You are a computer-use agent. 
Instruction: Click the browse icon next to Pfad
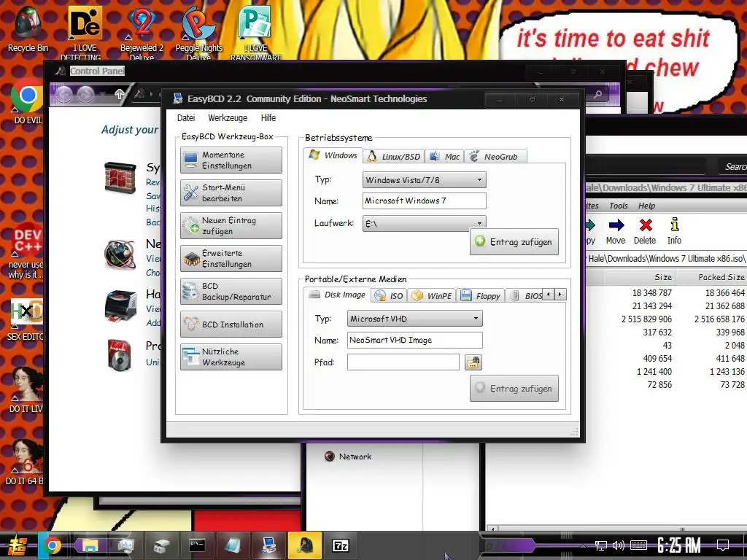[473, 362]
